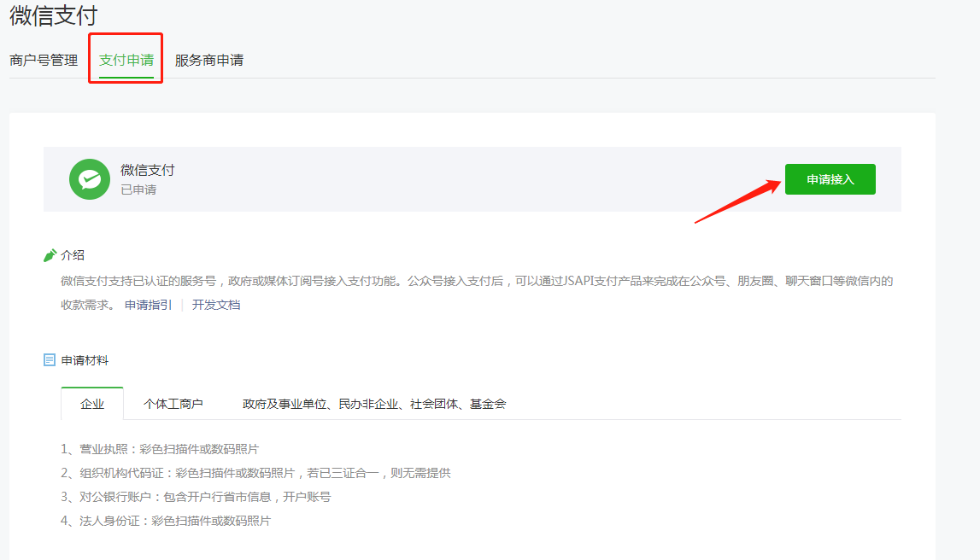
Task: Click the blue document icon beside 申请材料
Action: tap(50, 360)
